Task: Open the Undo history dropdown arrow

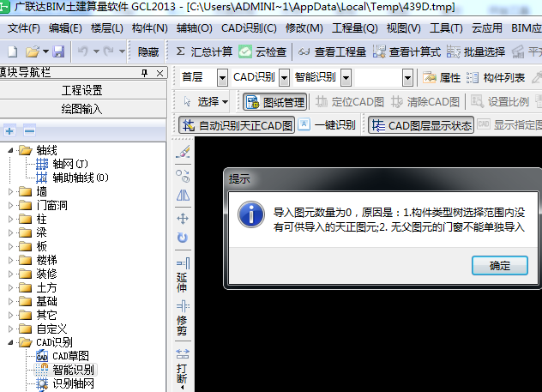Action: pyautogui.click(x=96, y=51)
